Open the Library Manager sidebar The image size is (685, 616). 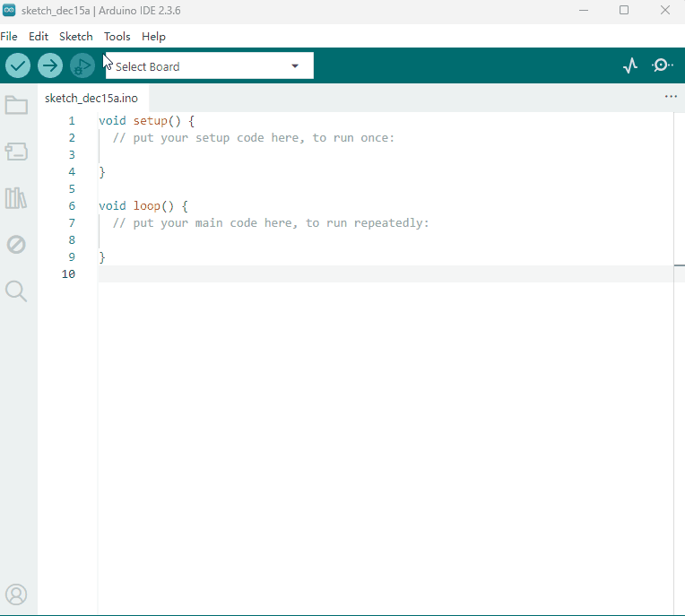16,198
